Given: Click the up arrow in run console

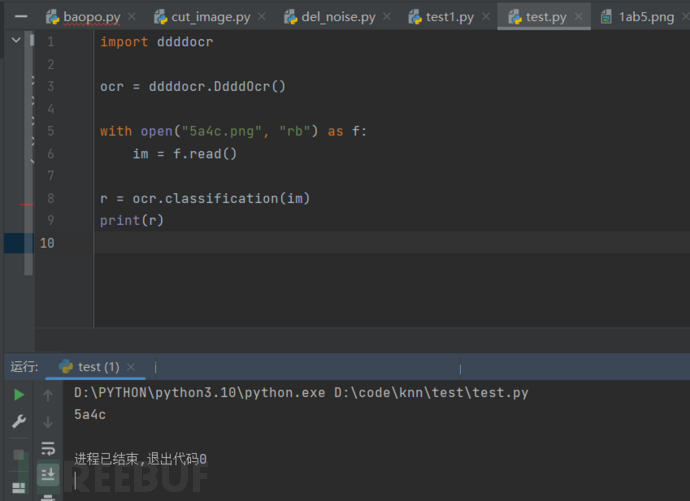Looking at the screenshot, I should 47,395.
